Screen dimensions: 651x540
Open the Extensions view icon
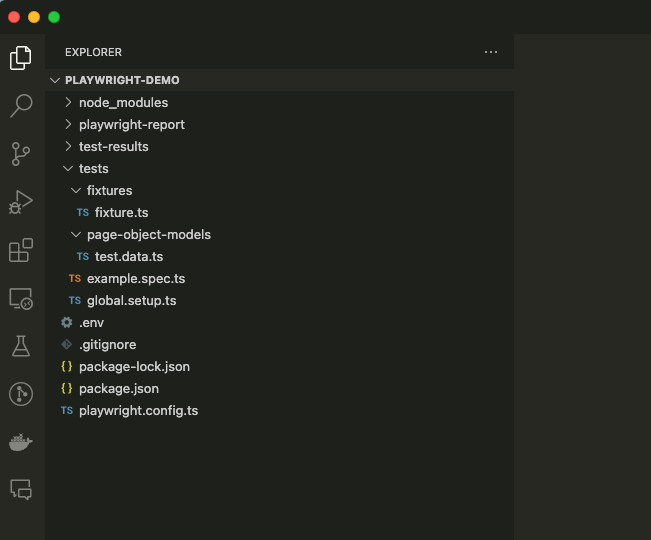tap(21, 250)
